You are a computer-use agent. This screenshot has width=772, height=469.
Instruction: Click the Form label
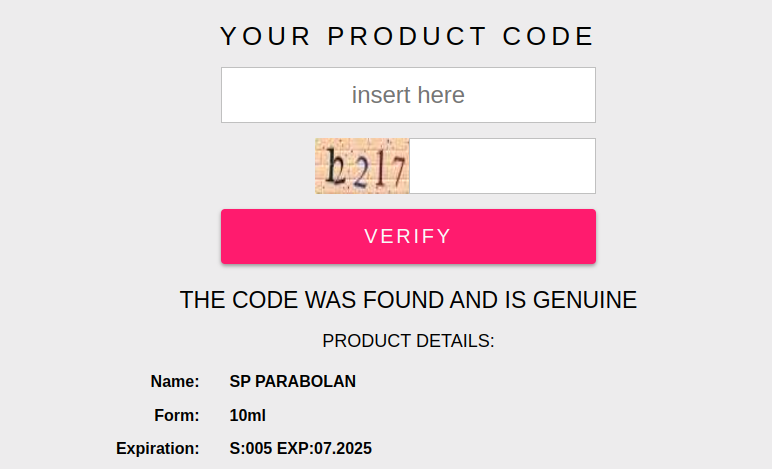pyautogui.click(x=177, y=415)
